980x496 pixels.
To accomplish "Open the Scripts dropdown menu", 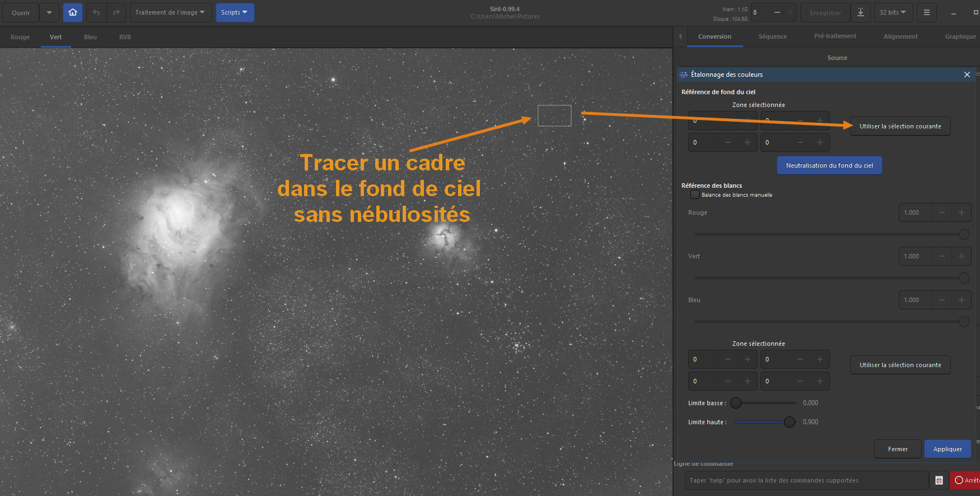I will click(x=235, y=12).
